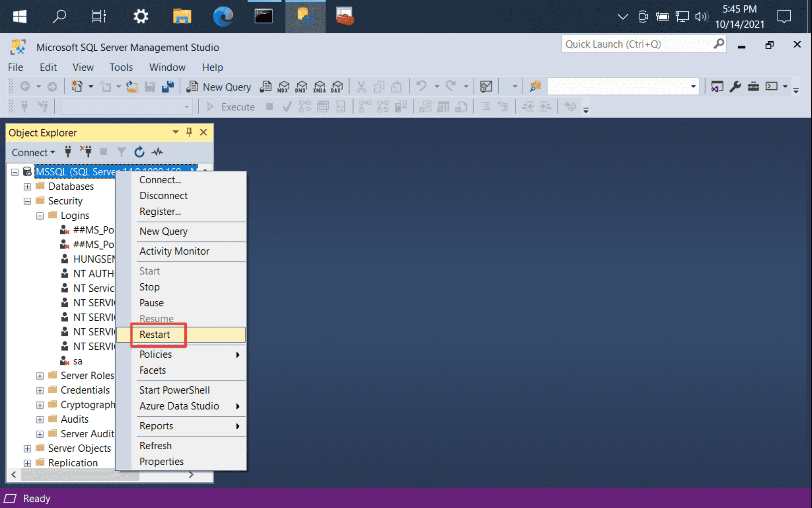Screen dimensions: 812x508
Task: Open the Connect dropdown in Object Explorer
Action: tap(33, 152)
